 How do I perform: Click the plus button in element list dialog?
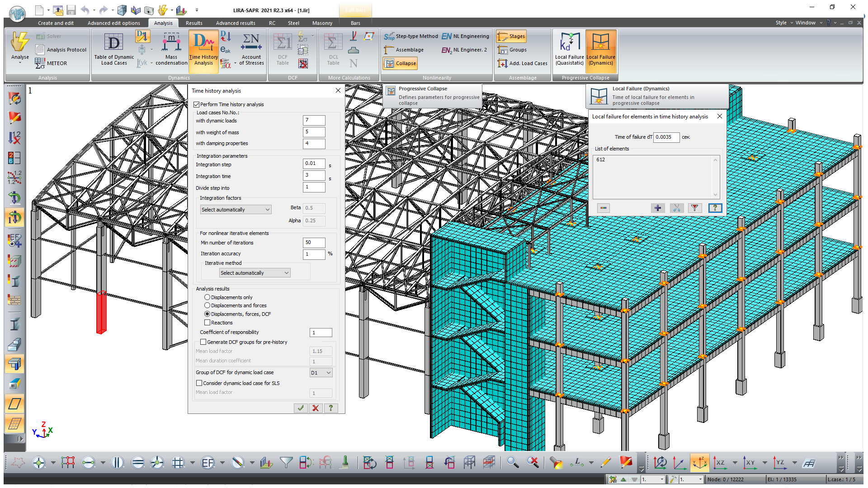[658, 208]
